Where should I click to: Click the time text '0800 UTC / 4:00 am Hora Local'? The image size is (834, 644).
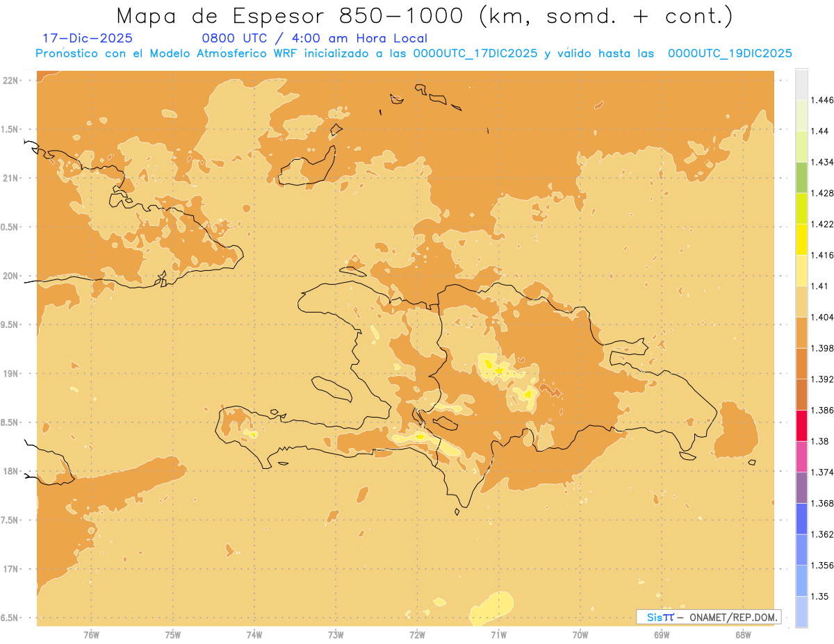315,39
